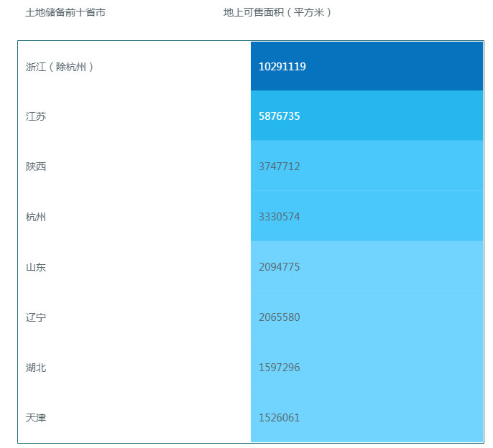
Task: Select the 江苏 row label
Action: pyautogui.click(x=36, y=116)
